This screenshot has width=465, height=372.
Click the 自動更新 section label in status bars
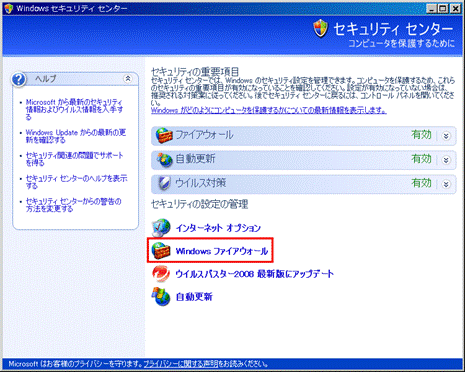coord(195,159)
